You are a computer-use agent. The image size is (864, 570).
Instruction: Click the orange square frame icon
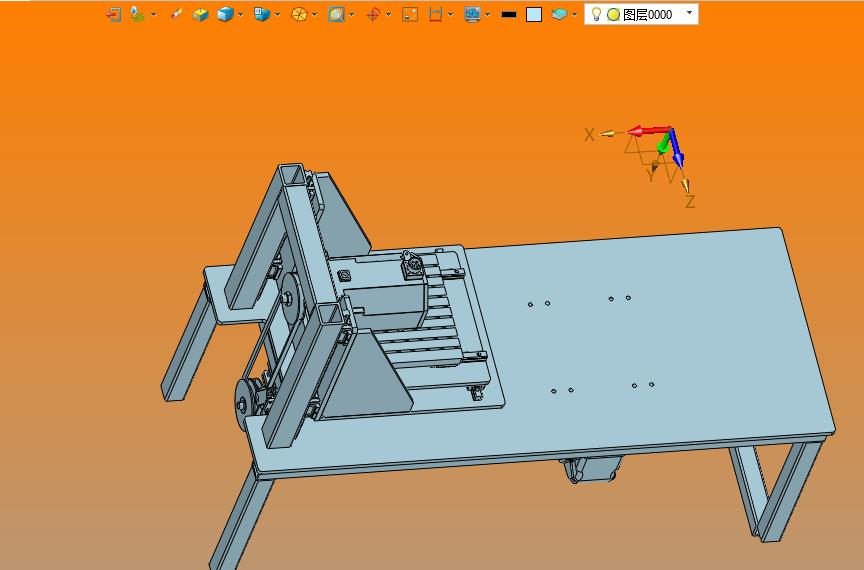pyautogui.click(x=410, y=14)
